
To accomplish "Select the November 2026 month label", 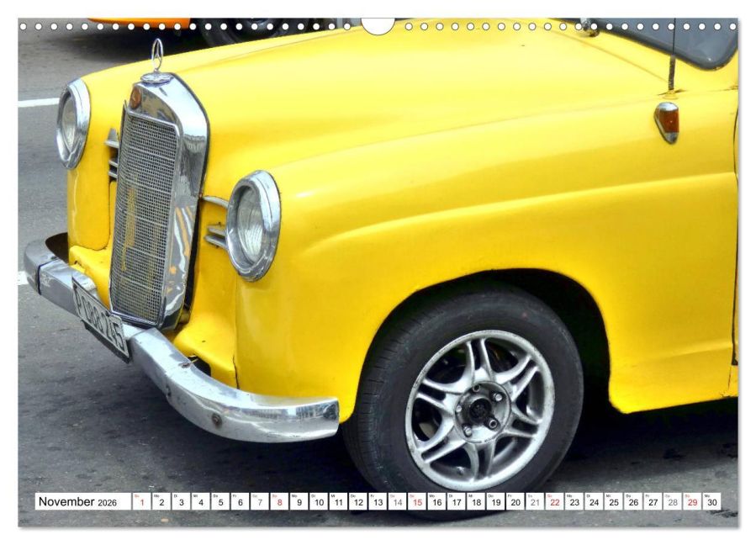I will (77, 502).
